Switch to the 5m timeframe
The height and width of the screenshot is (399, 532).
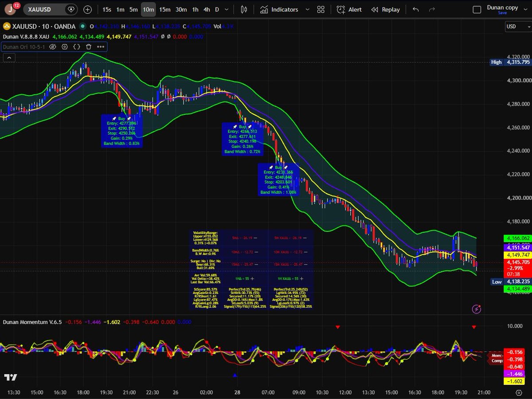[133, 9]
